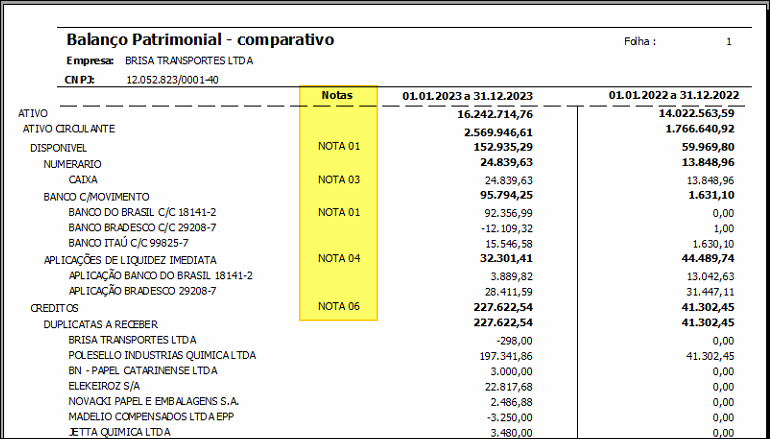Click the value 15.546,58
The width and height of the screenshot is (770, 439).
509,245
